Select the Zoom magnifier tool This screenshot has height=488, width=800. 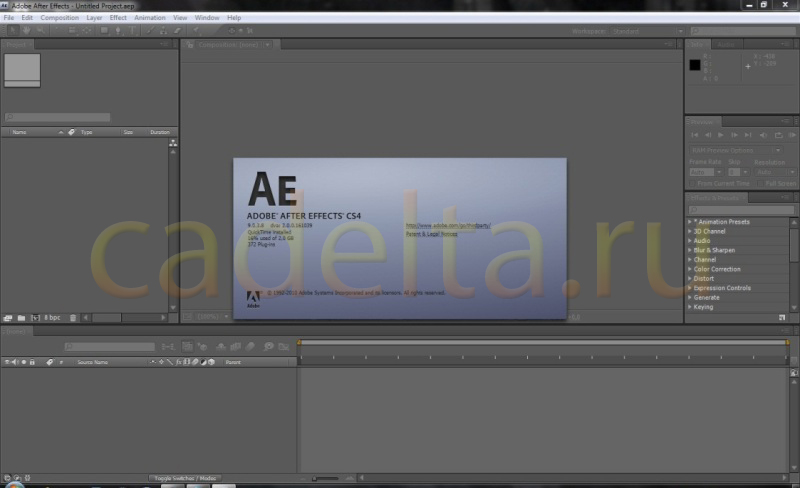click(x=40, y=31)
